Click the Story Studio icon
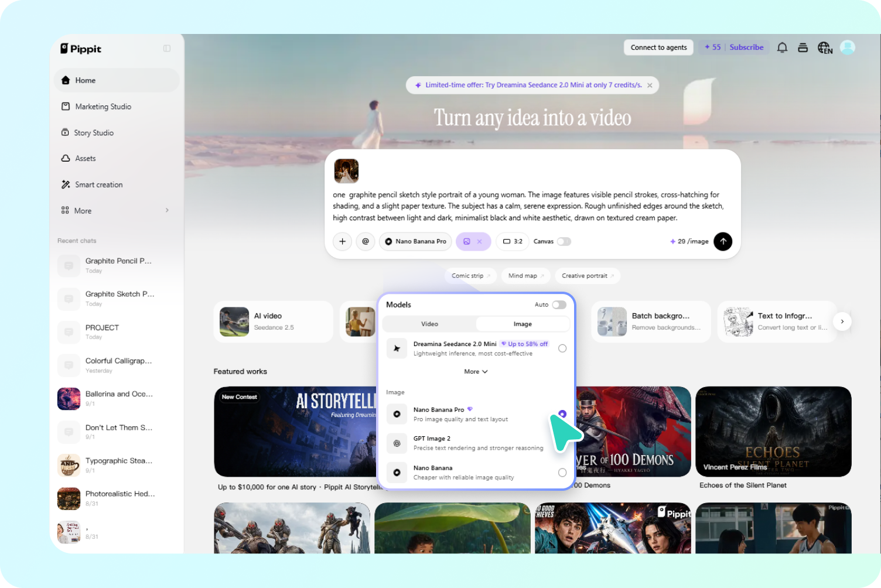This screenshot has width=881, height=588. (x=65, y=132)
